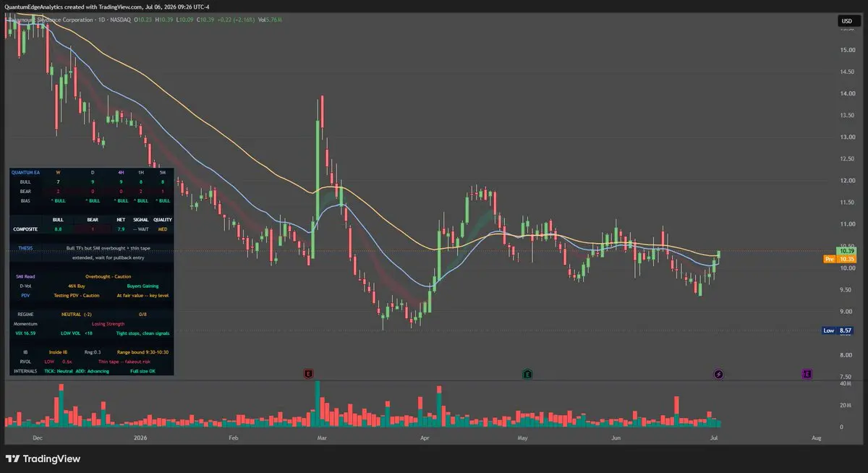This screenshot has height=473, width=868.
Task: Click the TradingView logo
Action: 43,459
